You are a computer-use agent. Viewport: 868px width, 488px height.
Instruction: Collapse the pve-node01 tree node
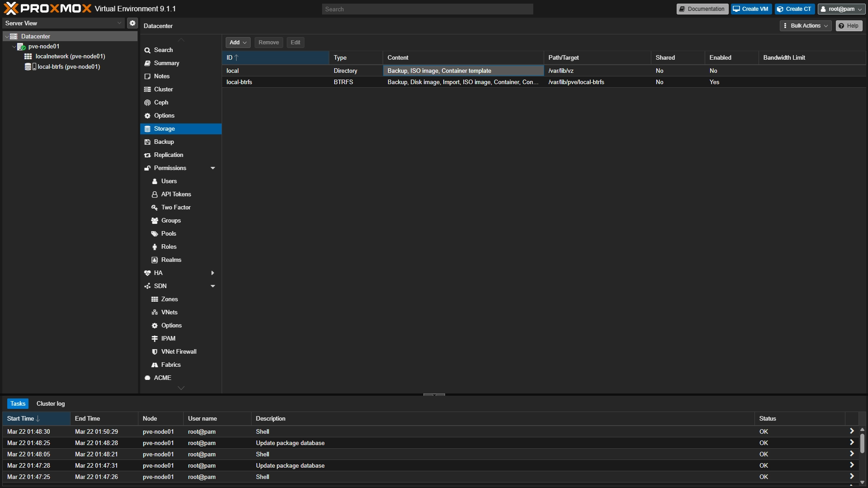coord(14,47)
